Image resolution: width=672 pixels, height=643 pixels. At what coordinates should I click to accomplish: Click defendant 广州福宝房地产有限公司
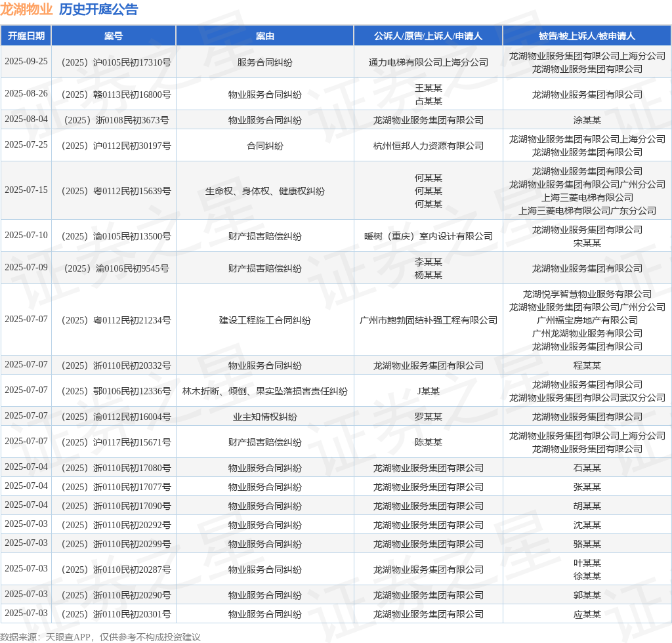[587, 320]
